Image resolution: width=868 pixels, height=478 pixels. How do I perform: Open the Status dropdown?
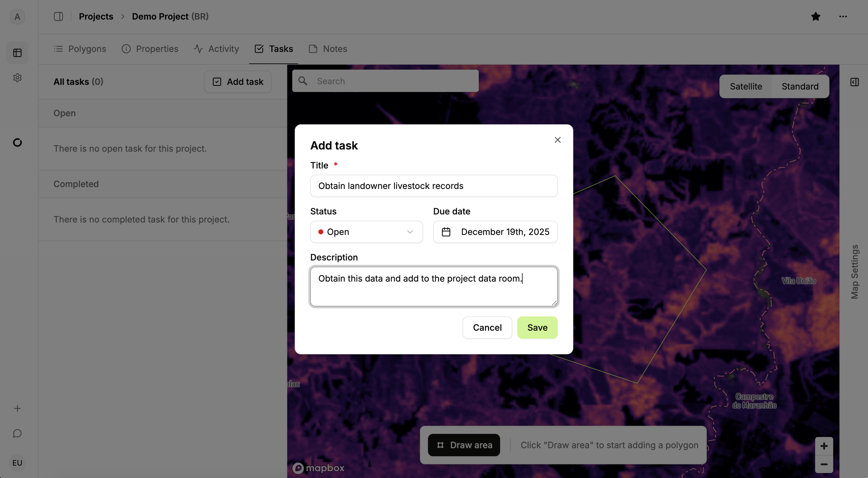[x=366, y=232]
